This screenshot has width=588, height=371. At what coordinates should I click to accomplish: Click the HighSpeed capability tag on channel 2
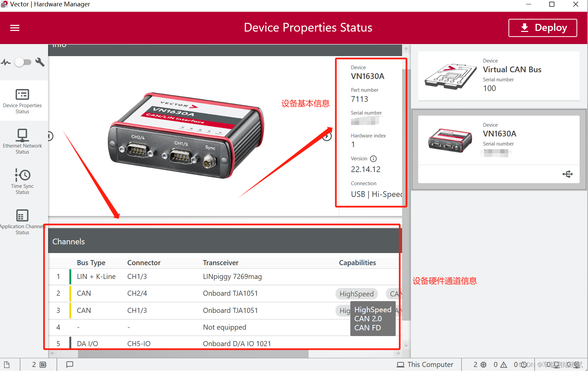coord(356,294)
